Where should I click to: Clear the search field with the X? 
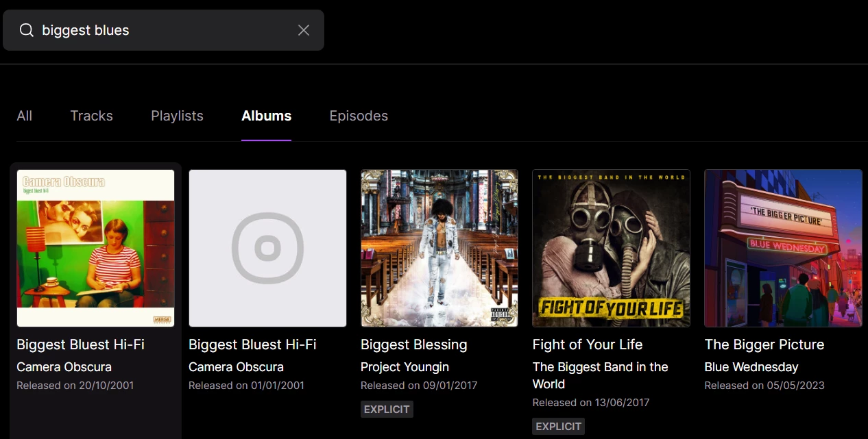[304, 30]
